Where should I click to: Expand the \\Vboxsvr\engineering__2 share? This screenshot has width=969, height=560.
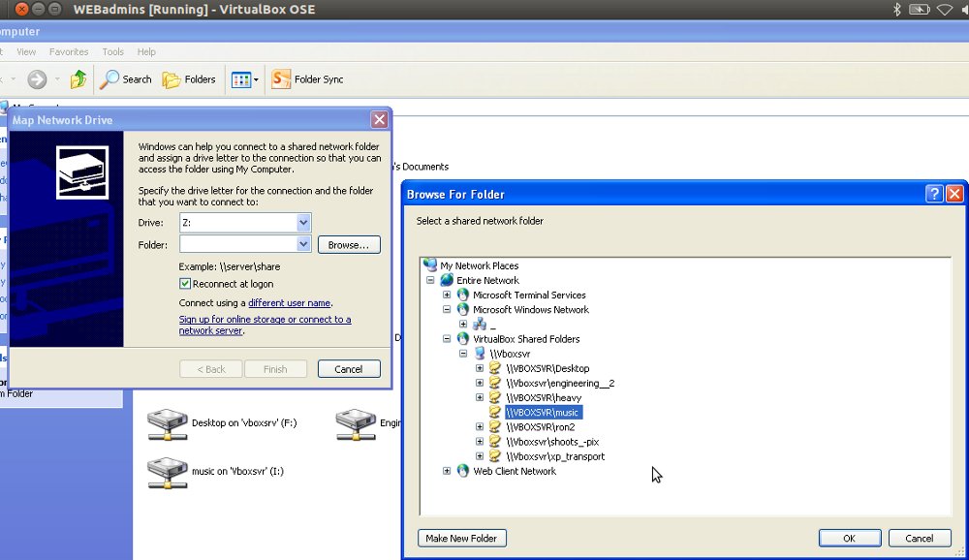click(480, 384)
